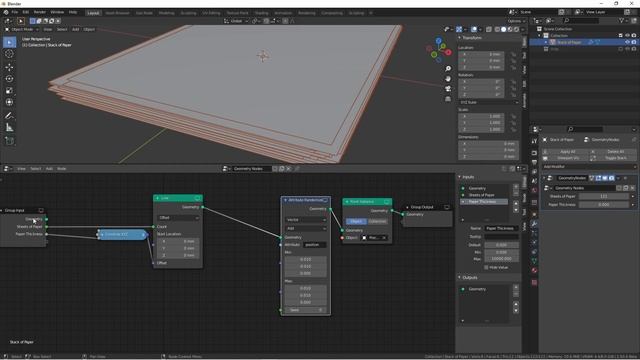Open Offset mode dropdown in Line node
Viewport: 640px width, 360px height.
178,218
